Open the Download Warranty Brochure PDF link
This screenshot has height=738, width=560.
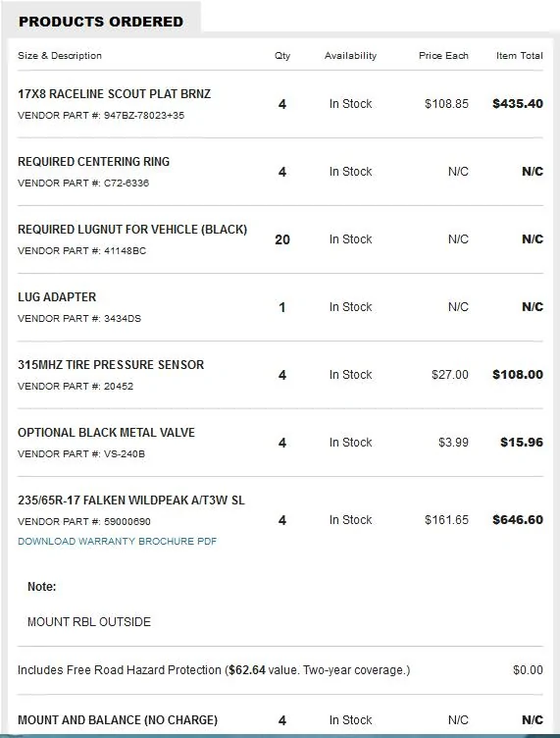[117, 542]
